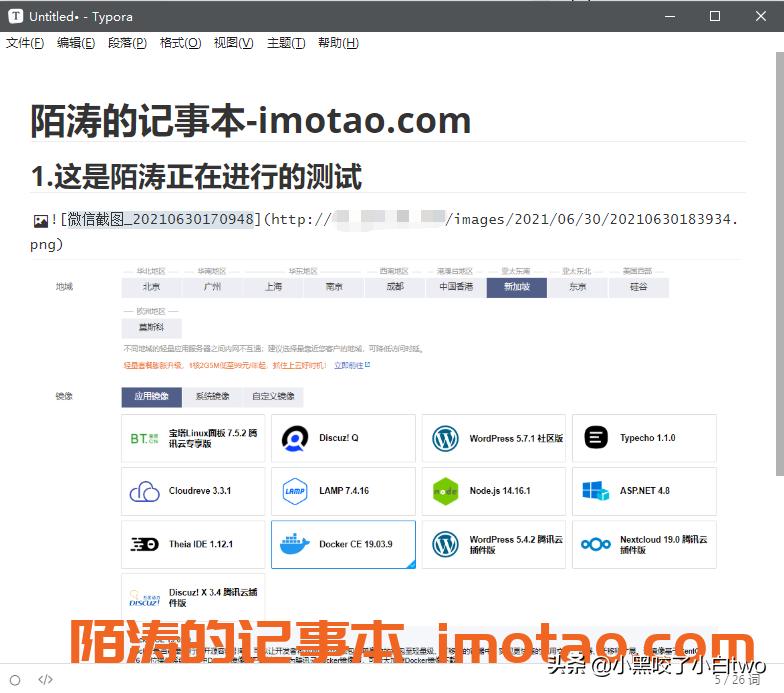Click the Theia IDE 1.12.1 logo
Screen dimensions: 784x693
point(144,544)
